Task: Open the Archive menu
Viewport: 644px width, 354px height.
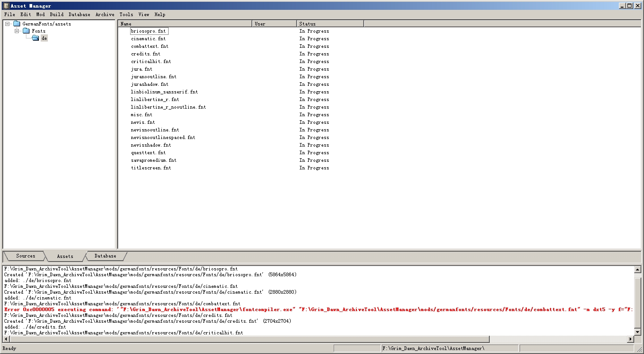Action: [x=105, y=14]
